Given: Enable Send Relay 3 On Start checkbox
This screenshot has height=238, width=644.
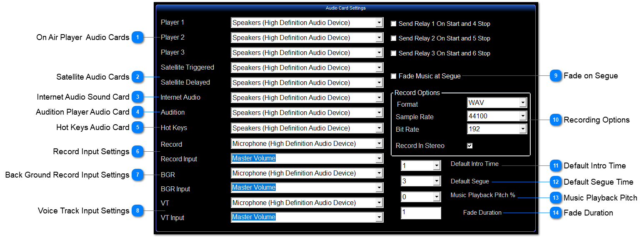Looking at the screenshot, I should pyautogui.click(x=393, y=53).
